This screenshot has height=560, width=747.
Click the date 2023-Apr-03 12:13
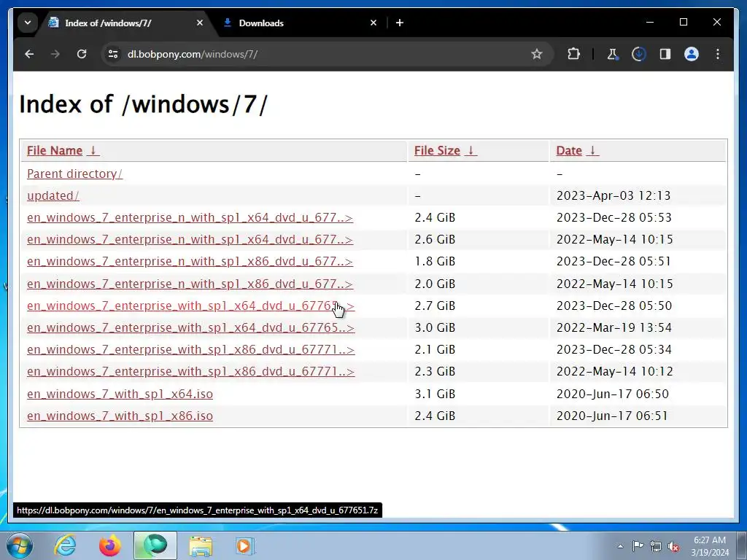point(613,195)
